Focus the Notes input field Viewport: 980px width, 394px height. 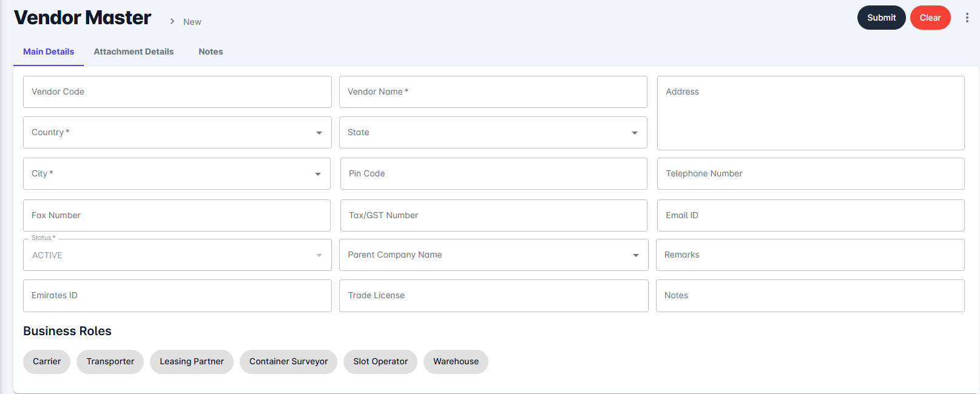(x=810, y=296)
